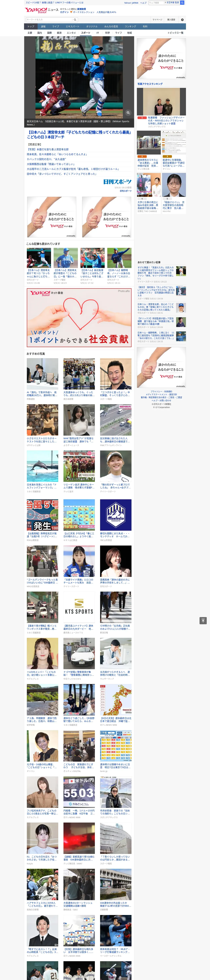Open トピックス一覧 link
This screenshot has height=980, width=210.
point(175,33)
